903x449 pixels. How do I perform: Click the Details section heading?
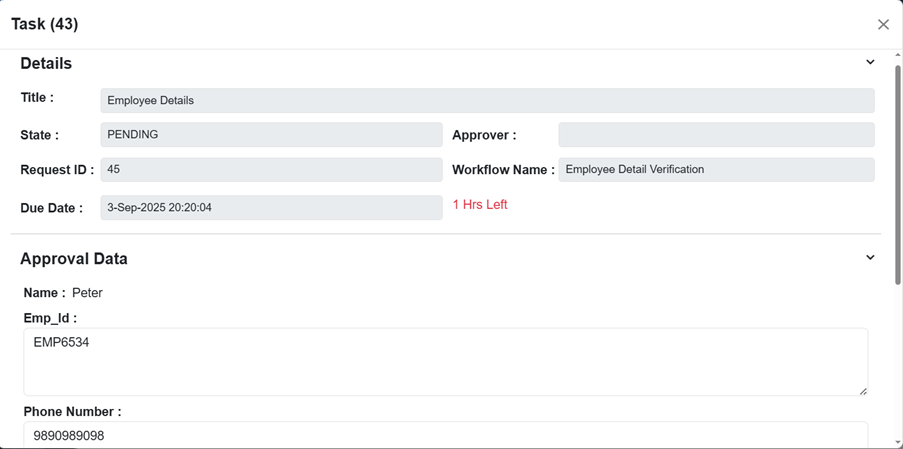point(46,63)
